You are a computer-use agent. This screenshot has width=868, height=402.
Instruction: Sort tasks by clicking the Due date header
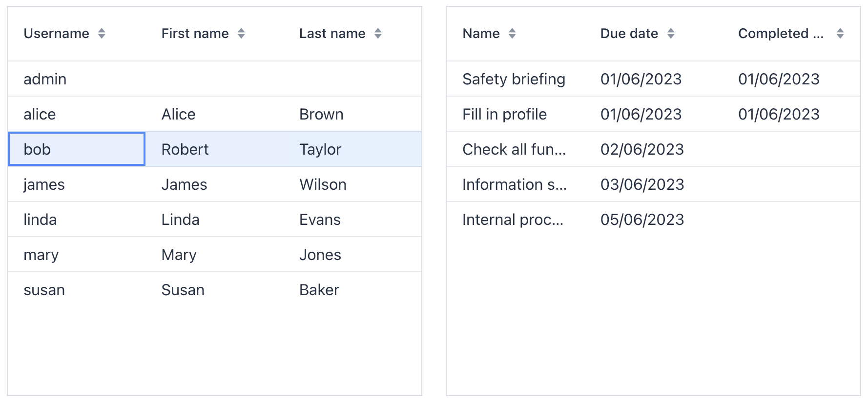coord(628,33)
